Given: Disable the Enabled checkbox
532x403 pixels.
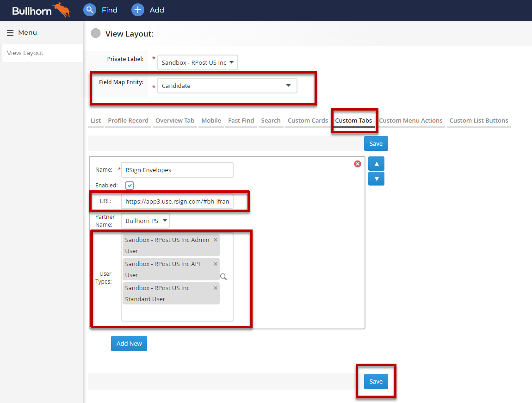Looking at the screenshot, I should pyautogui.click(x=130, y=185).
